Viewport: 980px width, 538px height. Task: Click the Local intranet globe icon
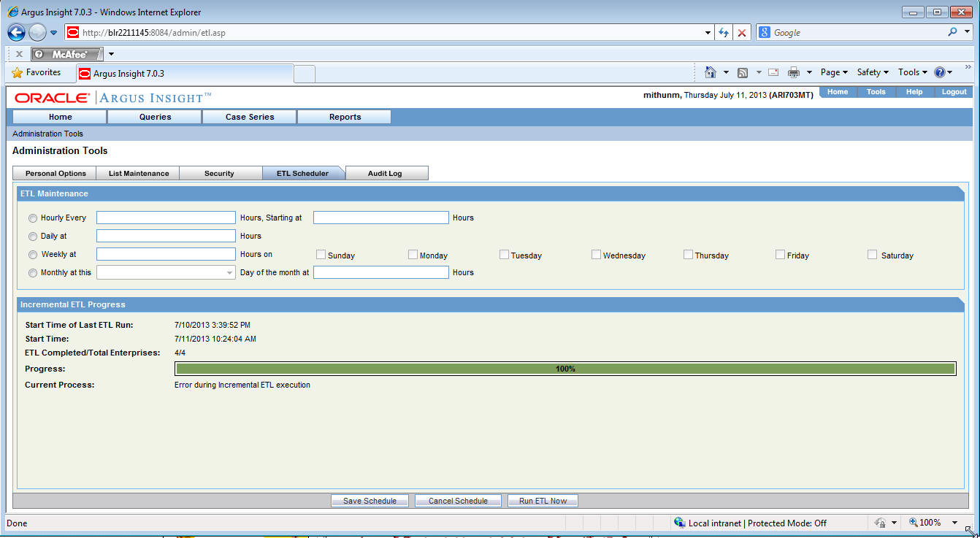(x=680, y=523)
